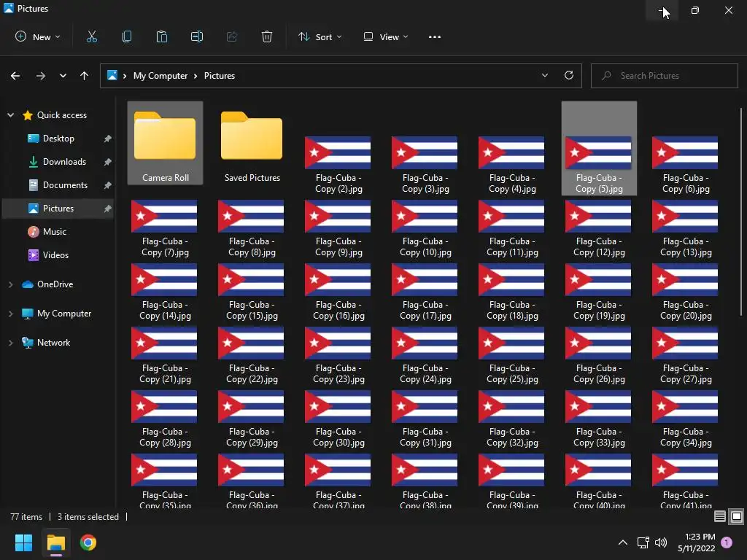Select Flag-Cuba - Copy (10).jpg thumbnail
Image resolution: width=747 pixels, height=560 pixels.
pos(425,217)
